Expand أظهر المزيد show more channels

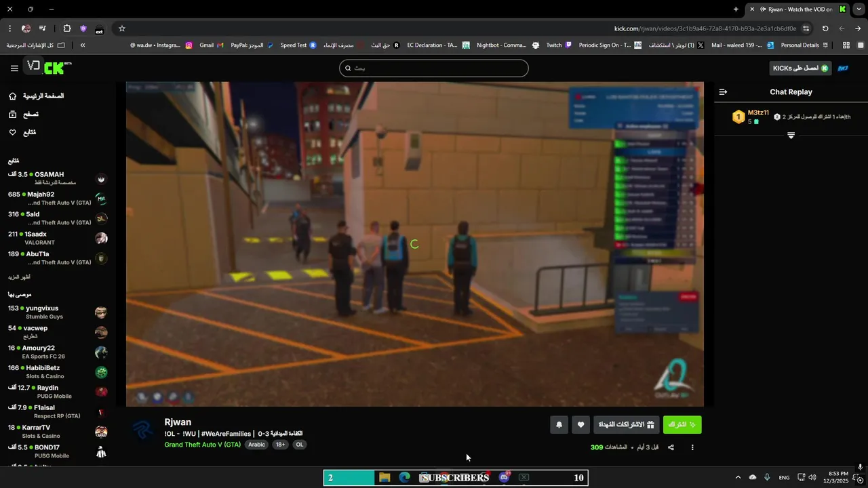pos(19,277)
